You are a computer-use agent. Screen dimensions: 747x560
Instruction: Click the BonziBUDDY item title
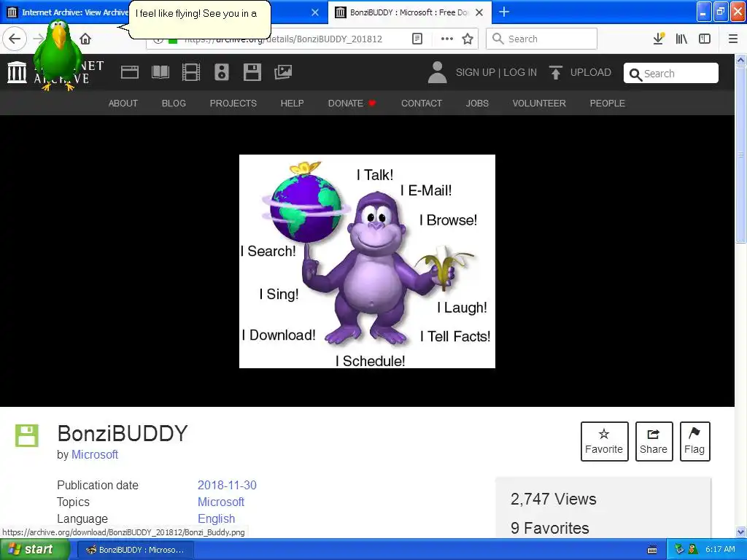123,434
